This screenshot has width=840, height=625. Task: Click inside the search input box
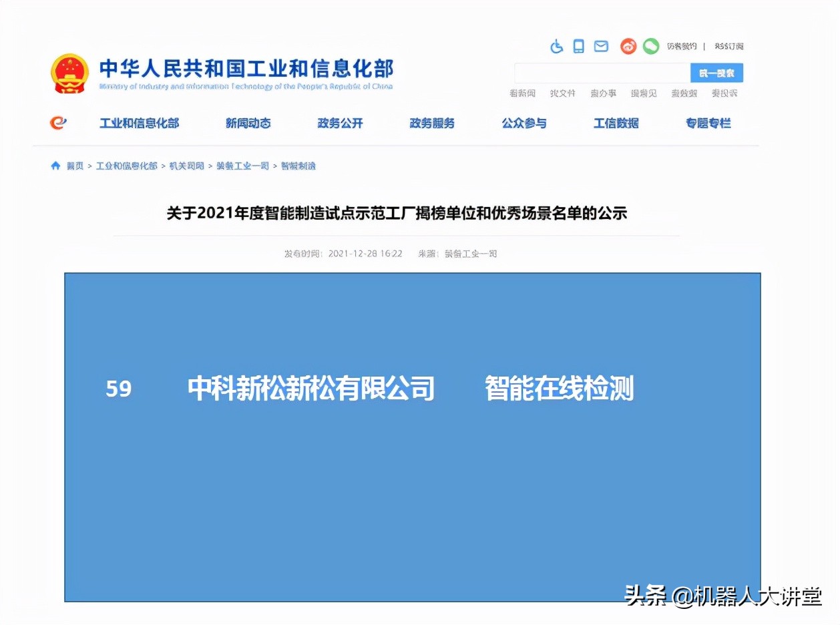pos(601,72)
